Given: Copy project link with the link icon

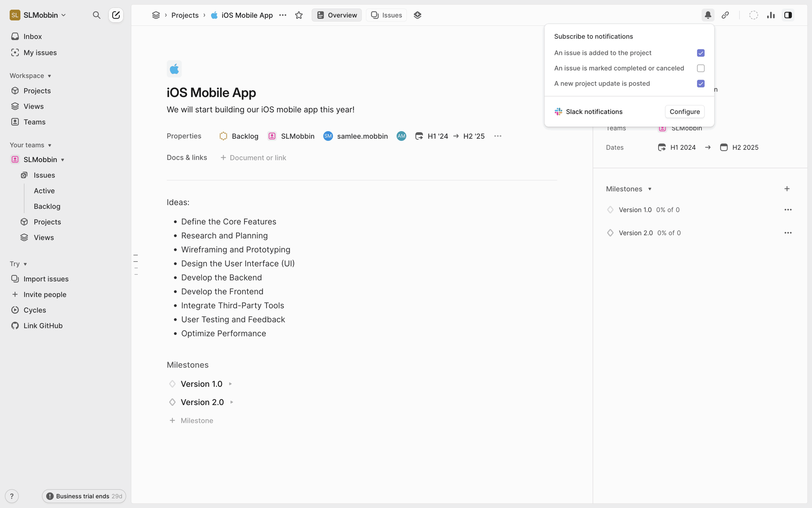Looking at the screenshot, I should (x=725, y=15).
